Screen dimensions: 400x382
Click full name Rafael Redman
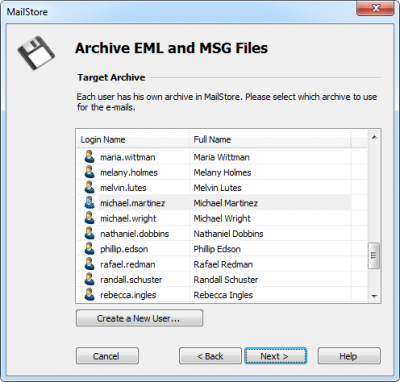pos(223,264)
